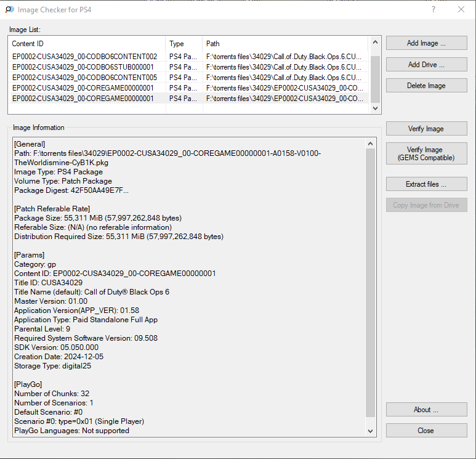Click the Image Information scroll-up arrow
The width and height of the screenshot is (476, 459).
[x=370, y=144]
